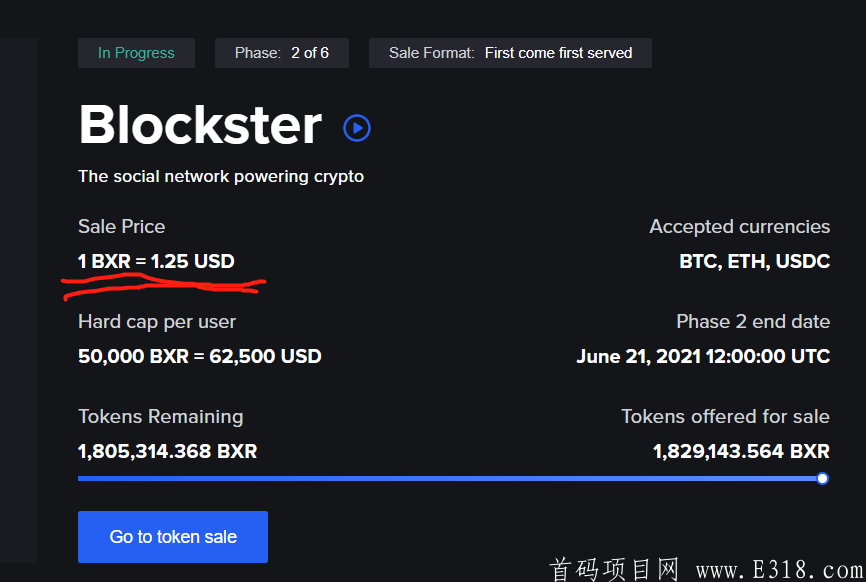Select the 1 BXR = 1.25 USD text

tap(156, 262)
